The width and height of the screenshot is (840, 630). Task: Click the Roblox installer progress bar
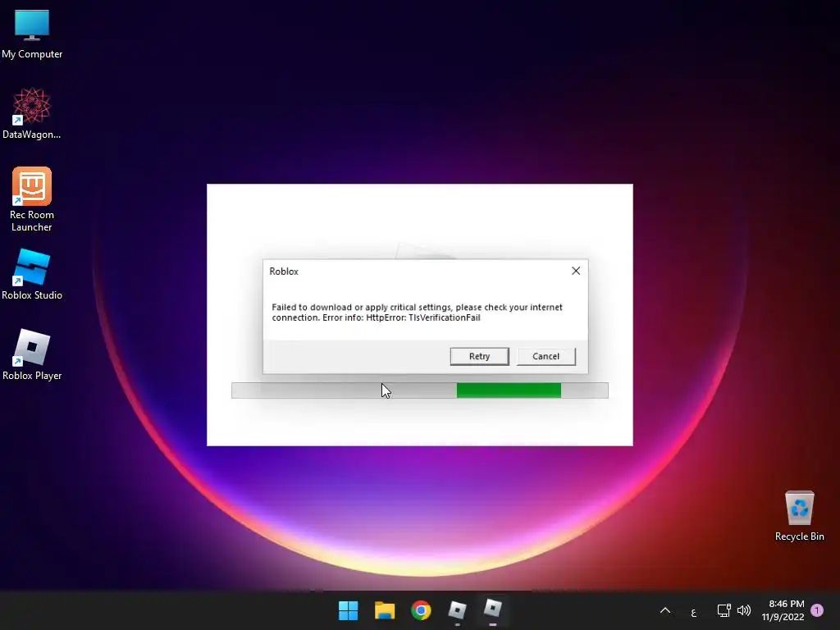420,390
